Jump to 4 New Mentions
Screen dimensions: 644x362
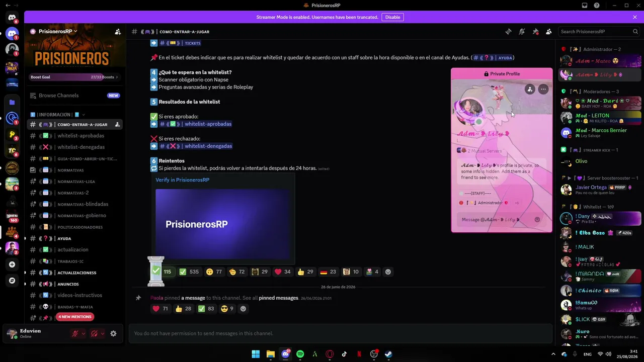[75, 317]
